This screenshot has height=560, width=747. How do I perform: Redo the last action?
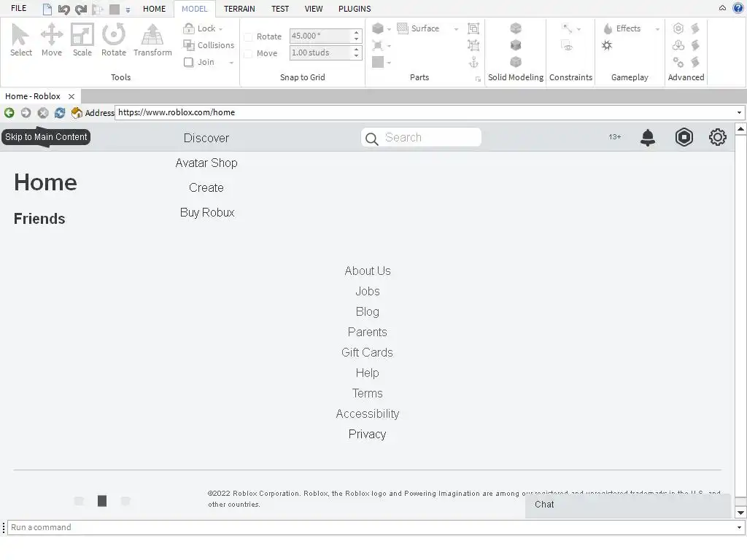pyautogui.click(x=81, y=9)
